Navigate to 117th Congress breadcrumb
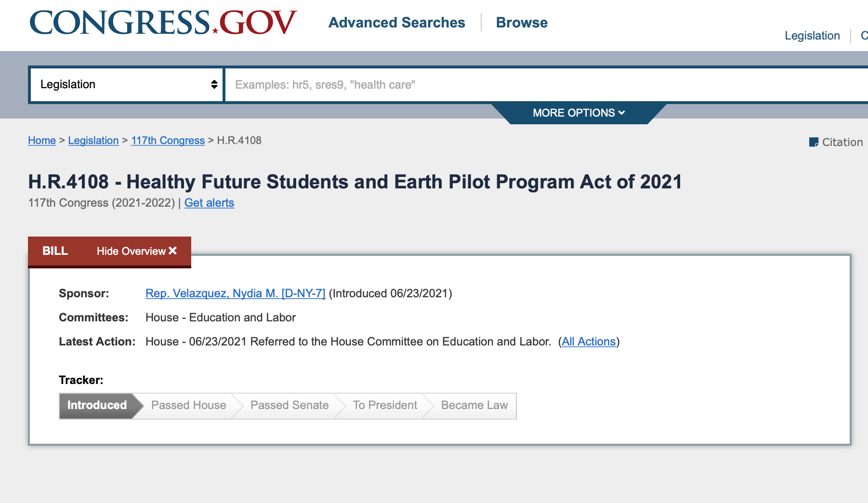This screenshot has height=503, width=868. click(x=168, y=141)
